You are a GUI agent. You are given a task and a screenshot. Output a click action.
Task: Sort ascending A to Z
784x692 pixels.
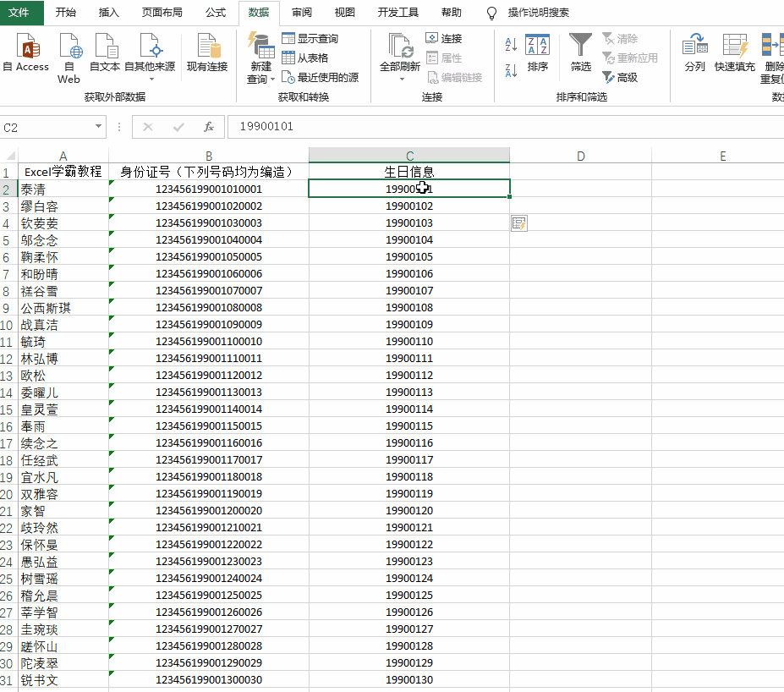tap(511, 45)
